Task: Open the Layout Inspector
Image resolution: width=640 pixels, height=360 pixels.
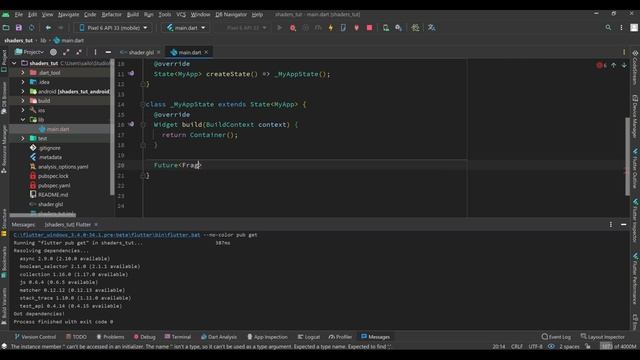Action: [602, 337]
